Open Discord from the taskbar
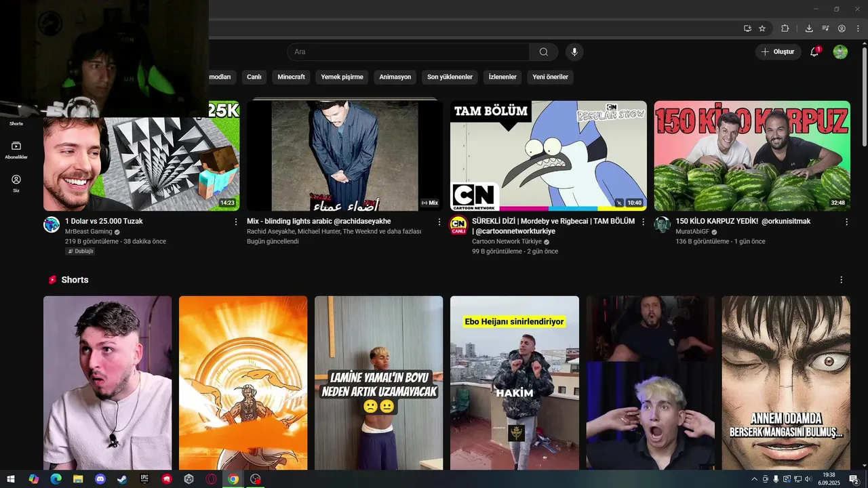This screenshot has height=488, width=868. point(100,479)
